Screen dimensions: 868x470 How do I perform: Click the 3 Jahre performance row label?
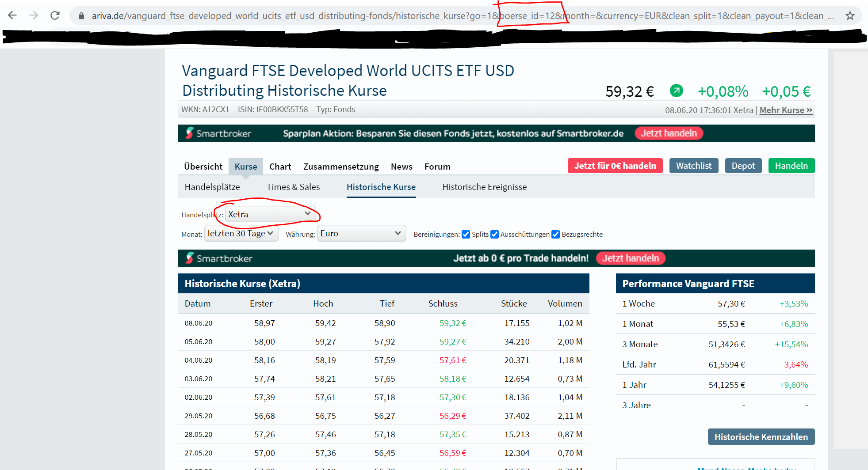636,405
